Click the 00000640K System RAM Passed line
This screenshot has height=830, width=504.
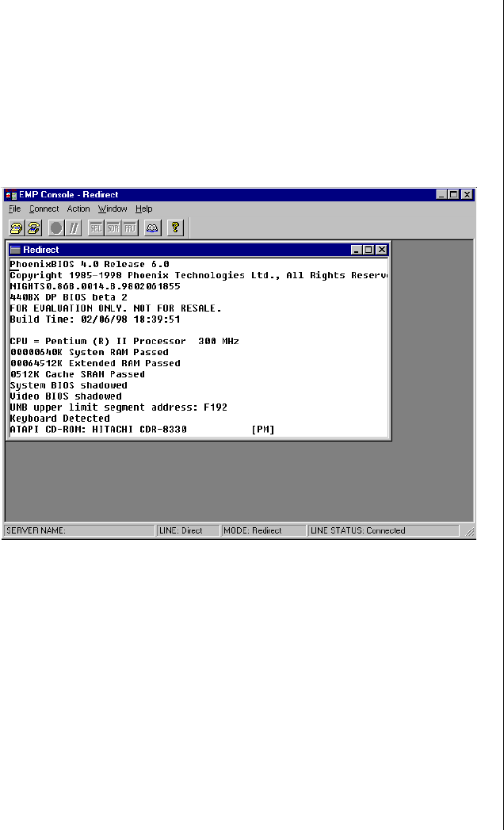pos(90,352)
